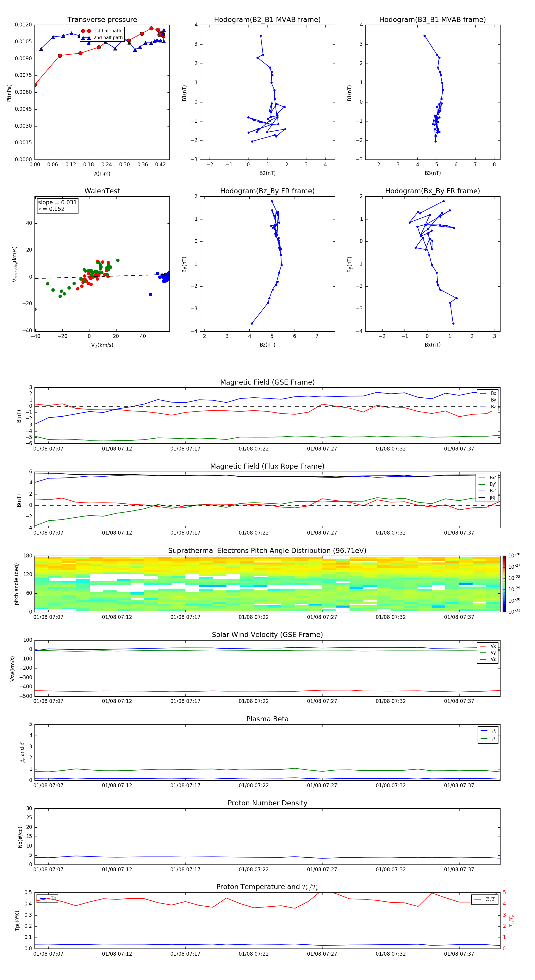Image resolution: width=535 pixels, height=980 pixels.
Task: Click the 10^-31 label on the color bar
Action: click(x=514, y=611)
